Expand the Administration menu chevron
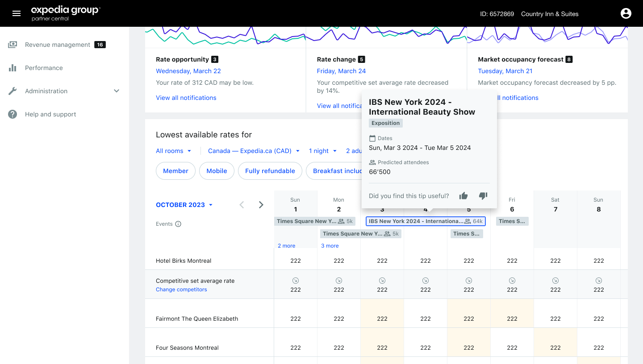643x364 pixels. click(x=117, y=91)
